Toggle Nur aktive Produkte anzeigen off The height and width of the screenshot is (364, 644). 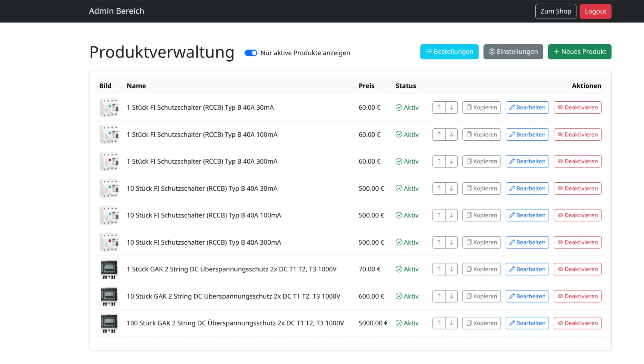tap(251, 53)
